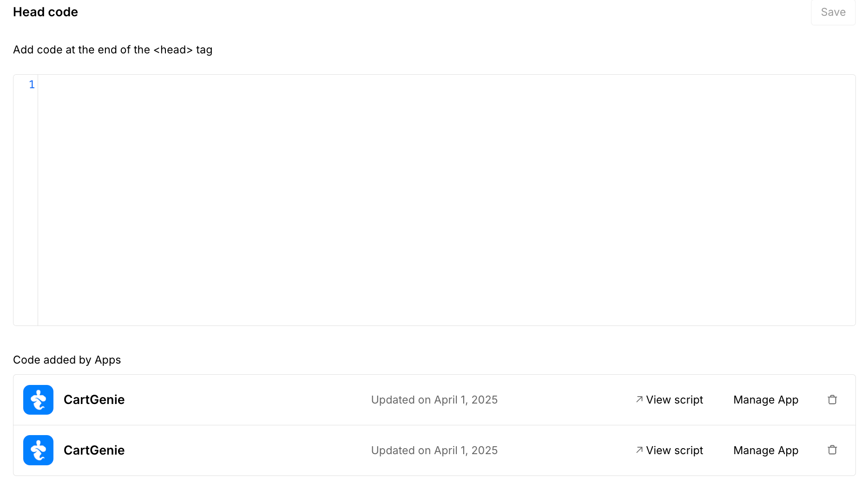
Task: Open Manage App for the second CartGenie entry
Action: (x=766, y=450)
